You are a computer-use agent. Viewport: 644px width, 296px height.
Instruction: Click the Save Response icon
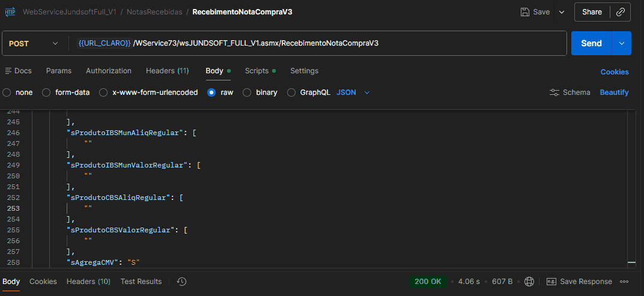click(551, 282)
